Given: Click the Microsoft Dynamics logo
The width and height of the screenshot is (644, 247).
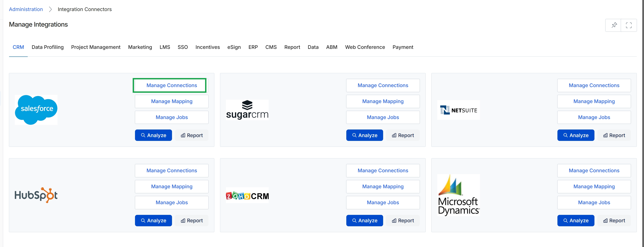Looking at the screenshot, I should (x=459, y=195).
